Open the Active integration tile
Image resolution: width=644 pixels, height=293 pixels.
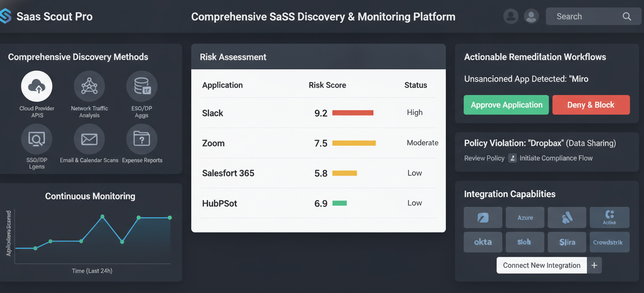[x=610, y=218]
